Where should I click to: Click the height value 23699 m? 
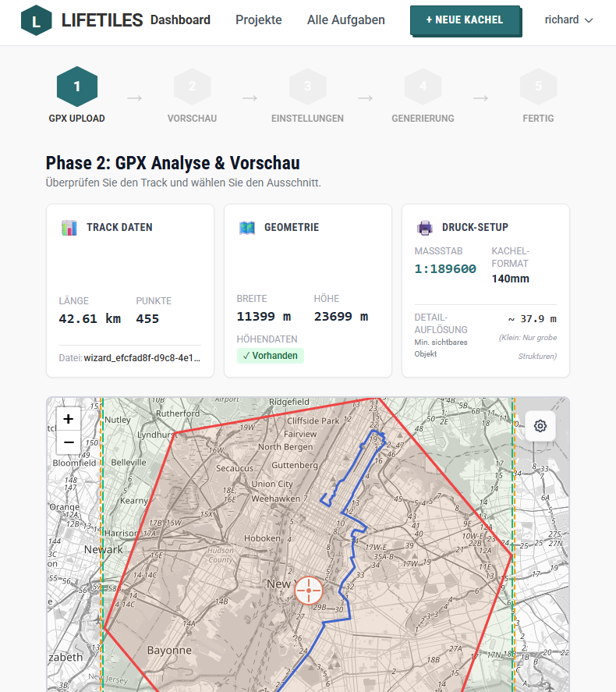click(x=341, y=317)
